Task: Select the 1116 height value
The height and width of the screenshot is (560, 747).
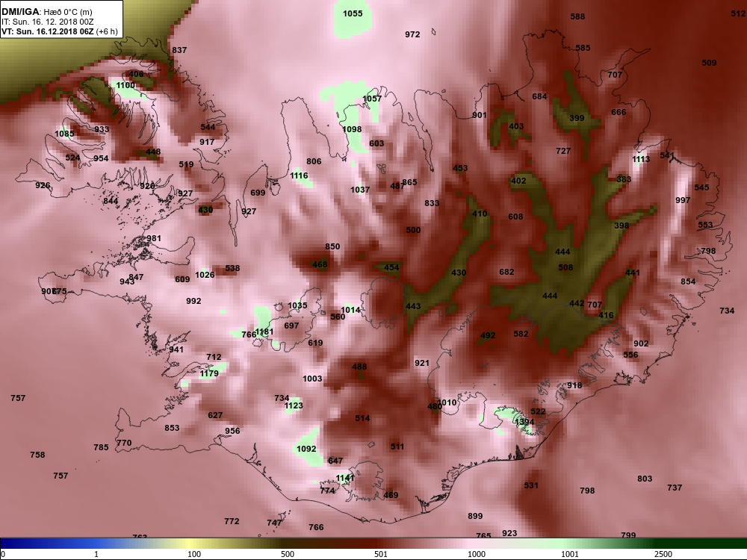Action: [300, 175]
